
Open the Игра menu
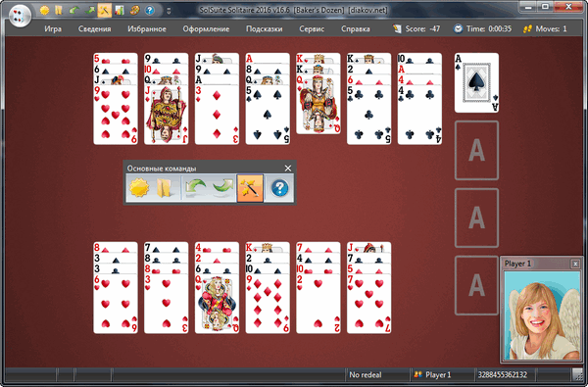[x=53, y=28]
